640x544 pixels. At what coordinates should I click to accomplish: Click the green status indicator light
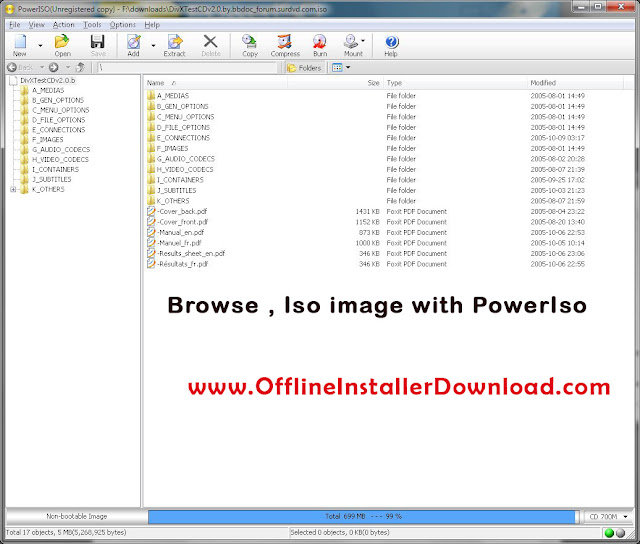[x=609, y=533]
